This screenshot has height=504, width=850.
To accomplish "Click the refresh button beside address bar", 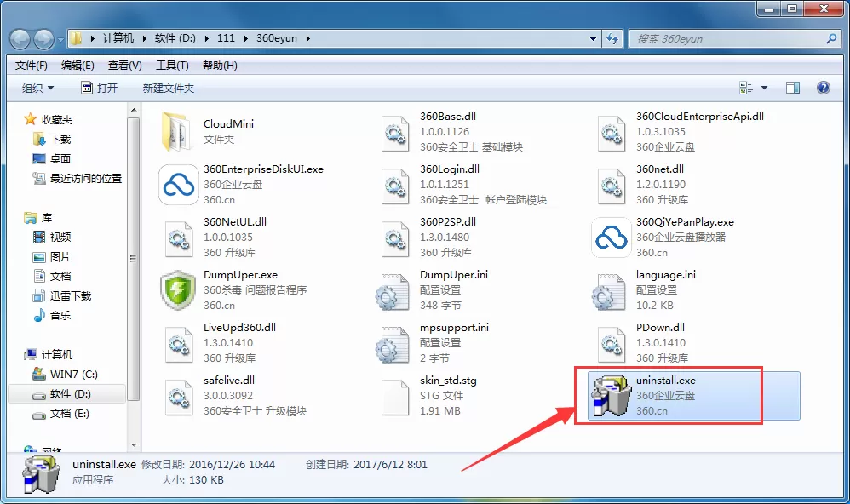I will pyautogui.click(x=612, y=38).
